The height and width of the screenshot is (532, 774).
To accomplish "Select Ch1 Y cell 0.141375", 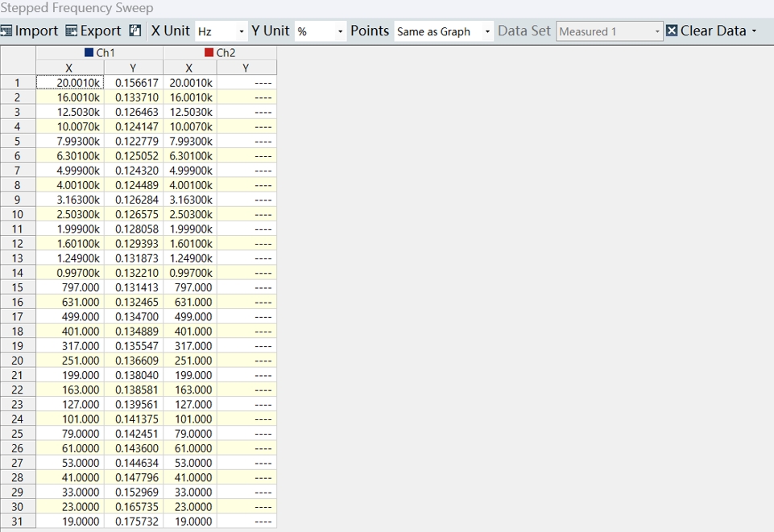I will pyautogui.click(x=134, y=419).
